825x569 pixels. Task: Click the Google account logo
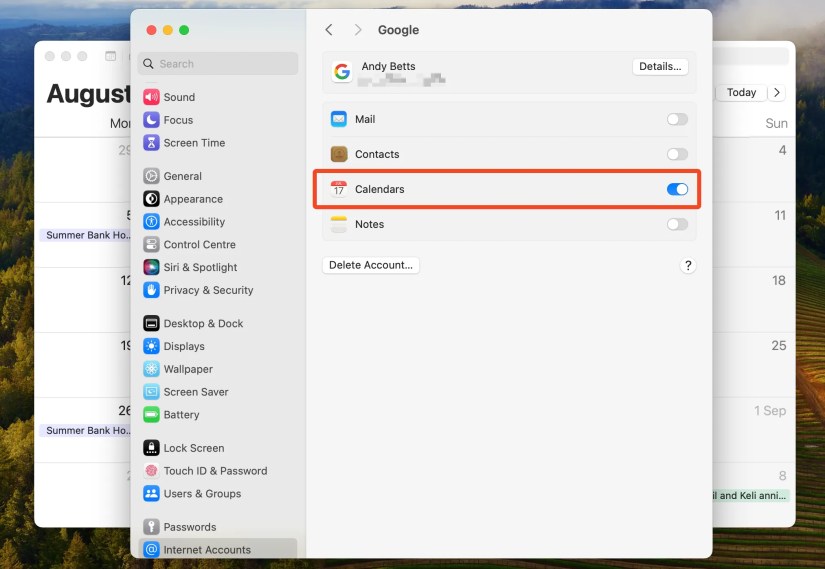coord(342,72)
